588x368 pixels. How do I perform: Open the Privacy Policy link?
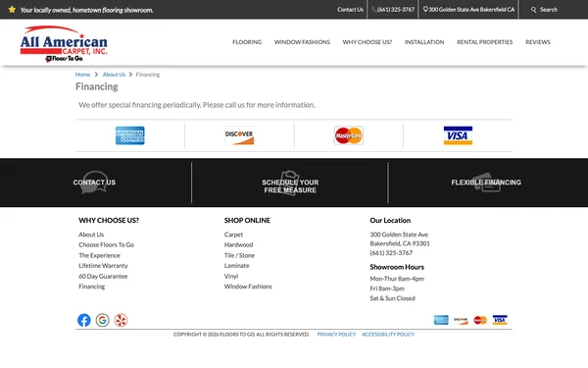click(x=336, y=335)
